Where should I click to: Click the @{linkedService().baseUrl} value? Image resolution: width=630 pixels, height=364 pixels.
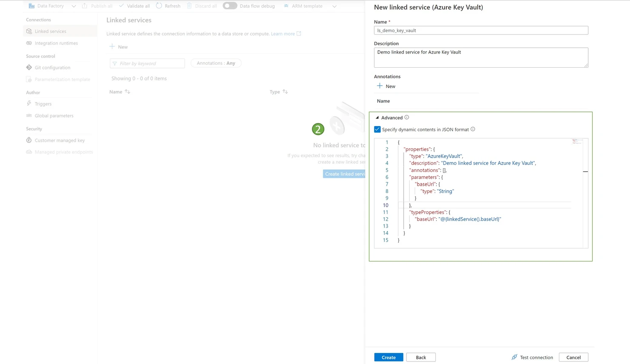click(x=470, y=219)
